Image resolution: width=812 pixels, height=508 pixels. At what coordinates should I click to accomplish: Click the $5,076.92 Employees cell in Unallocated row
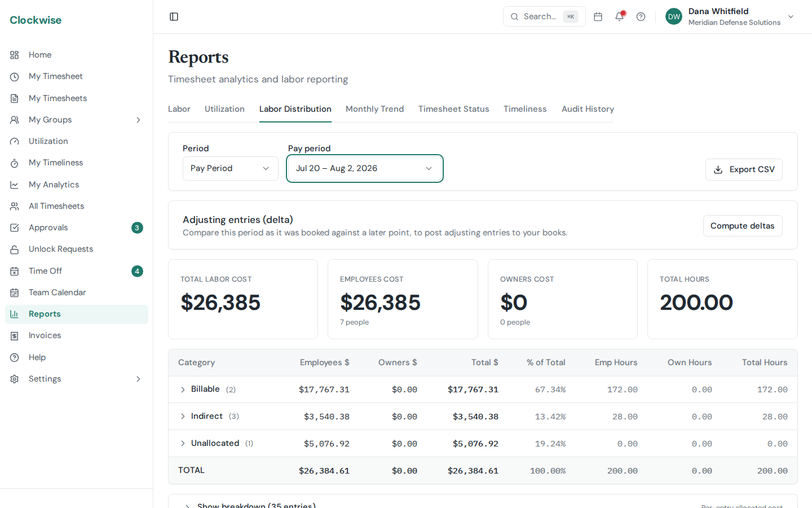(x=326, y=444)
